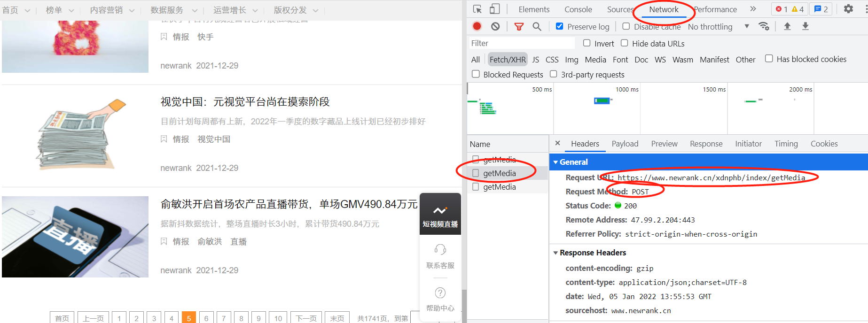This screenshot has height=323, width=868.
Task: Enable the Preserve log checkbox
Action: tap(559, 26)
